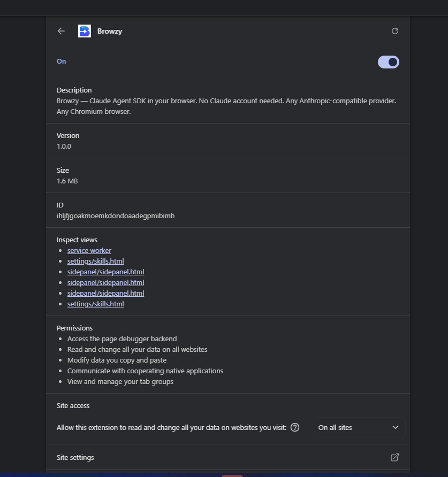Image resolution: width=448 pixels, height=477 pixels.
Task: Open Site settings via the external link icon
Action: pos(394,457)
